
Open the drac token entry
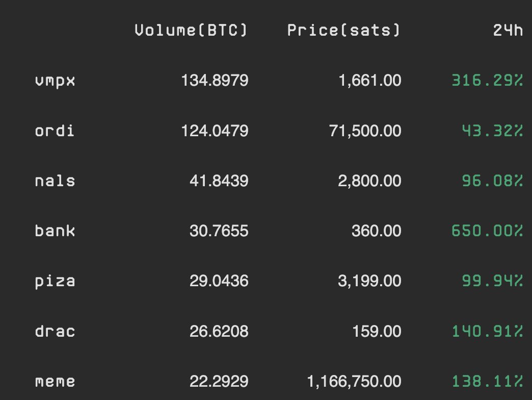55,331
